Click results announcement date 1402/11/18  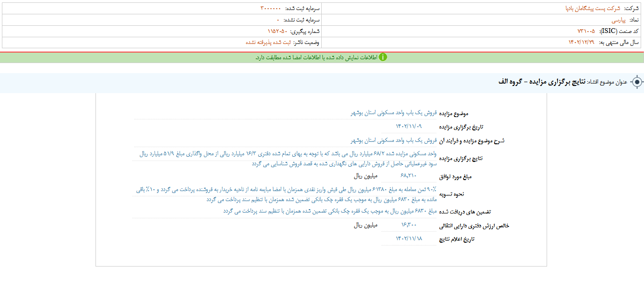click(409, 238)
